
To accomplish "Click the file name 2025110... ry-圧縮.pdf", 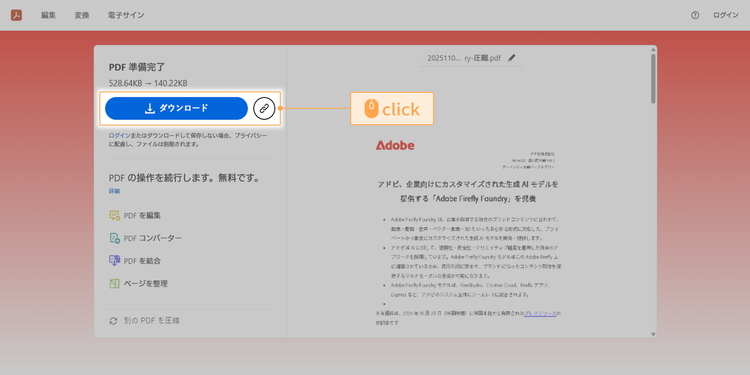I will point(464,58).
